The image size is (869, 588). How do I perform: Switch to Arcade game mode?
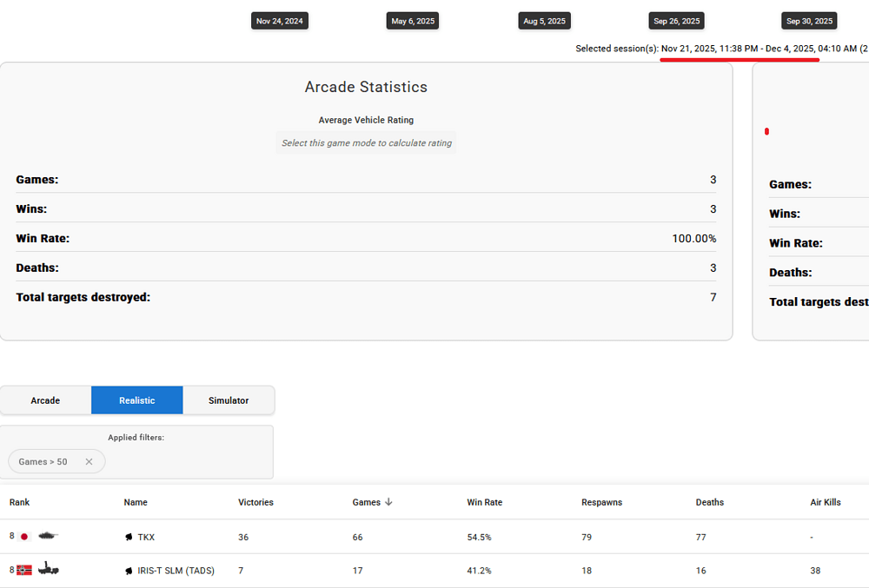45,400
